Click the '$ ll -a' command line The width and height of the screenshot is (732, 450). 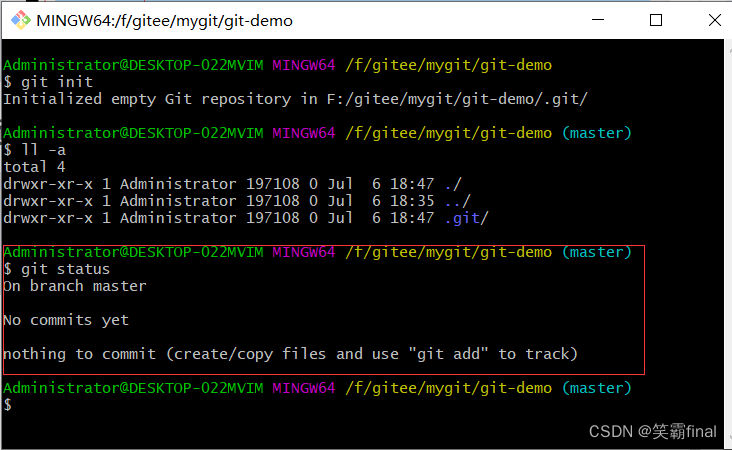coord(35,150)
